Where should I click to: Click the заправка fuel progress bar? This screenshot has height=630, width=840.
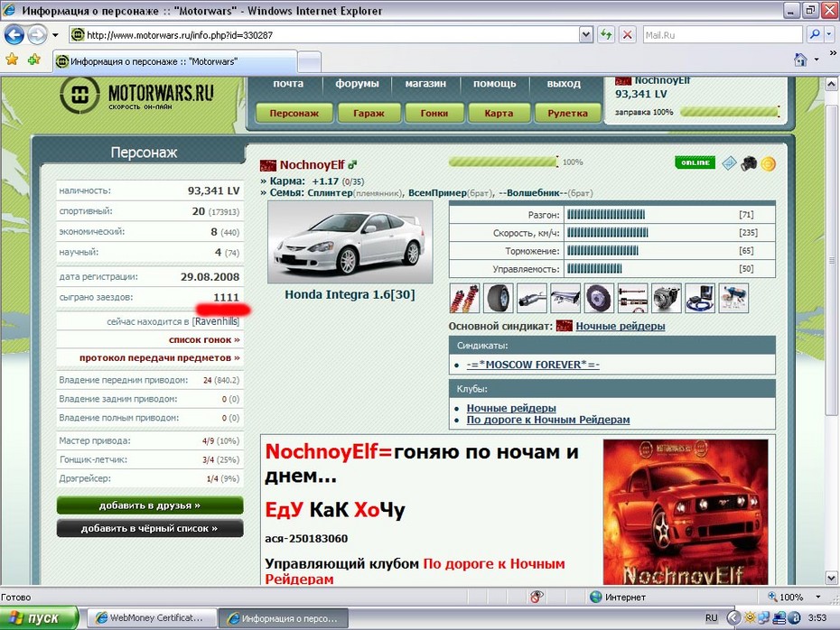click(x=729, y=112)
